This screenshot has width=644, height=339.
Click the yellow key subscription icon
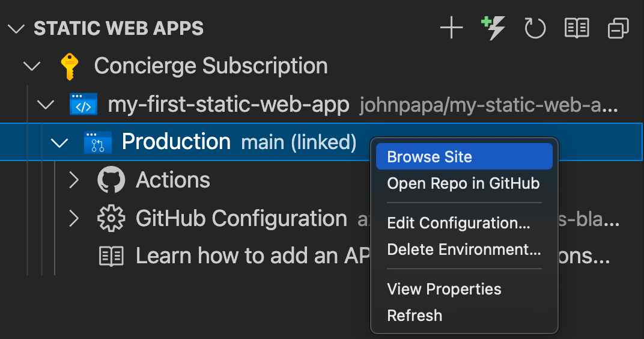click(70, 66)
